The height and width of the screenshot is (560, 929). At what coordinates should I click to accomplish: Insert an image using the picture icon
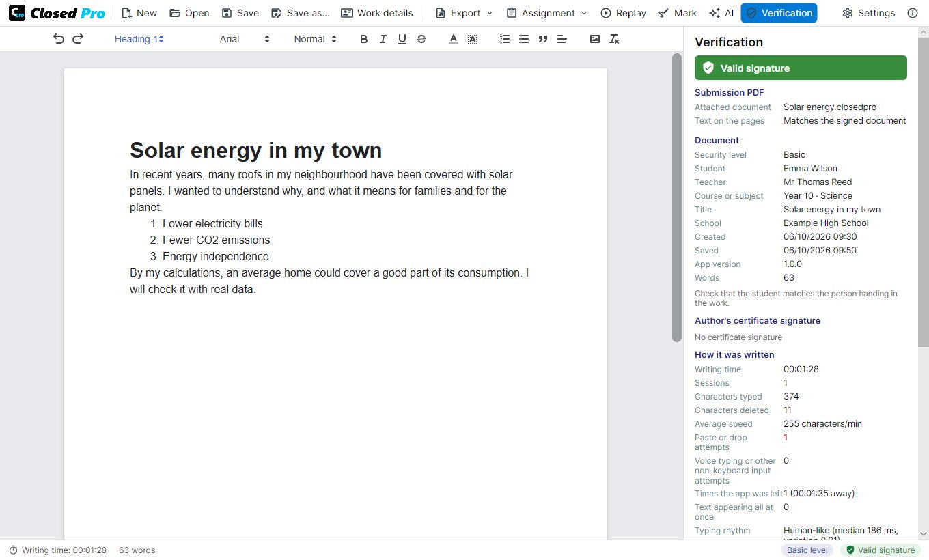595,39
